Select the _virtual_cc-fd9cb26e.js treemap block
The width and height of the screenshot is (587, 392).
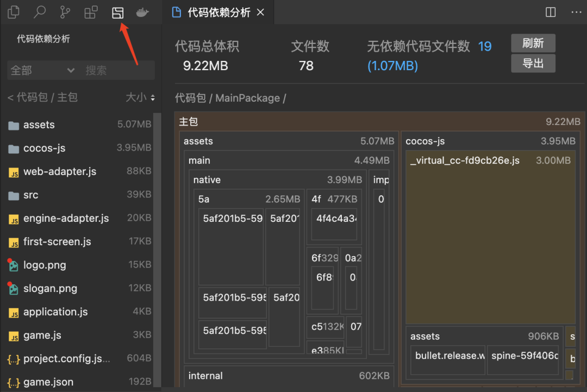coord(490,238)
